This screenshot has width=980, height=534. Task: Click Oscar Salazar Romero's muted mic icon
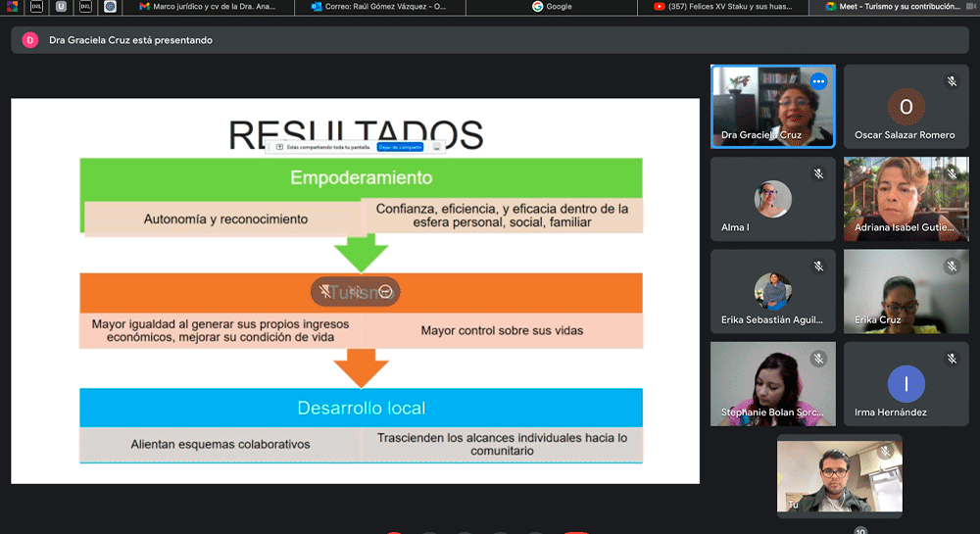[952, 82]
